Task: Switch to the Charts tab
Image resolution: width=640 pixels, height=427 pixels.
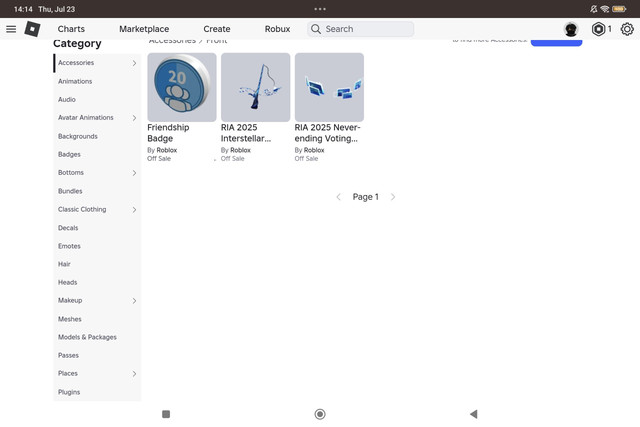Action: tap(71, 29)
